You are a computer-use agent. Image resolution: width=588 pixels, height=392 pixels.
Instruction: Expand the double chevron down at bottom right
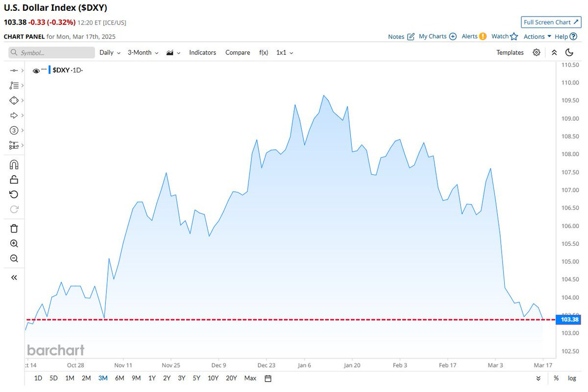pos(539,378)
